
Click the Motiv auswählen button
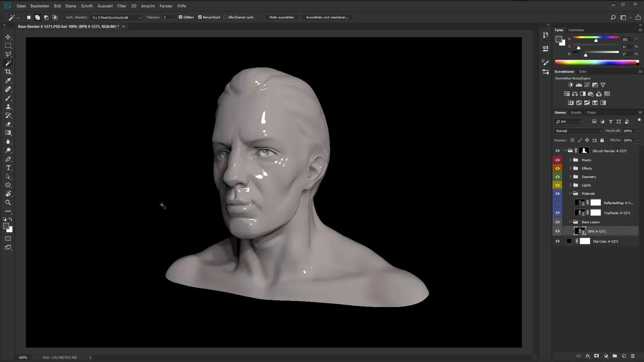click(282, 17)
